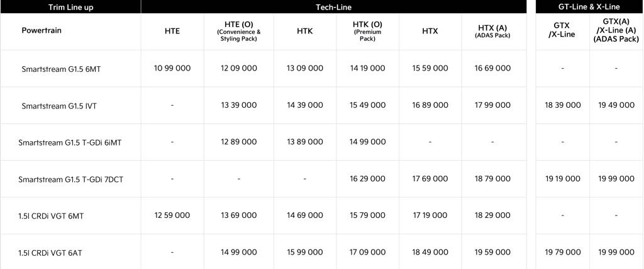Viewport: 644px width, 269px height.
Task: Click the Smartstream G1.5 IVT row label
Action: pos(59,106)
